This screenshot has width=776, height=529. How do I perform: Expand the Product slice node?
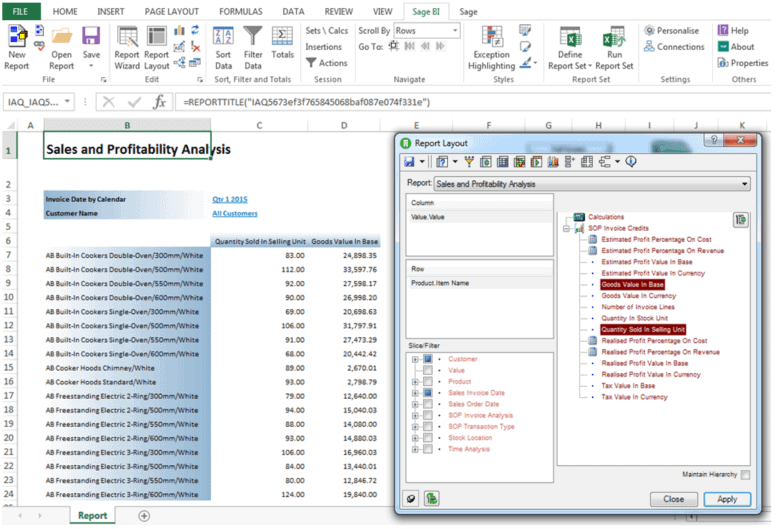click(x=415, y=382)
